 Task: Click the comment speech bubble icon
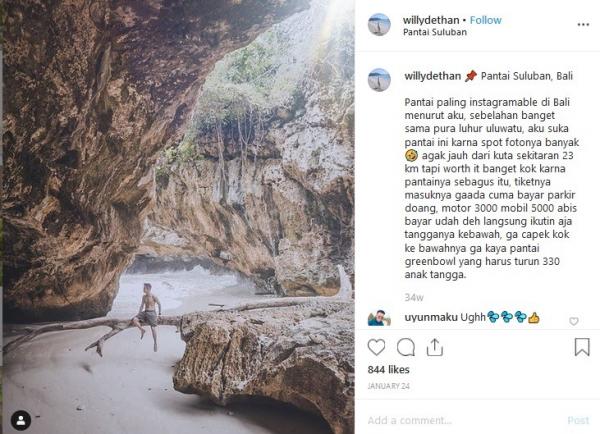406,348
